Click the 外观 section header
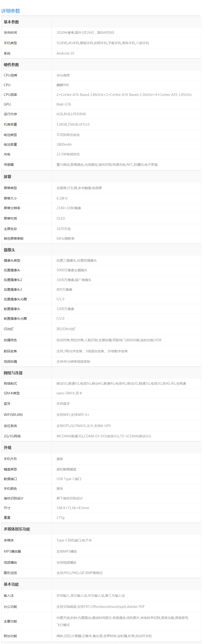Screen dimensions: 202x644 [x=8, y=448]
